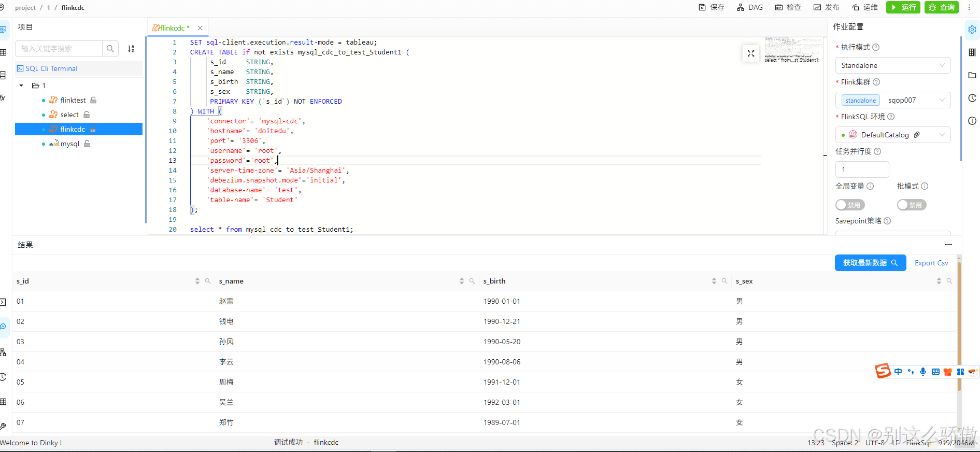
Task: Click the Export Csv link
Action: 931,263
